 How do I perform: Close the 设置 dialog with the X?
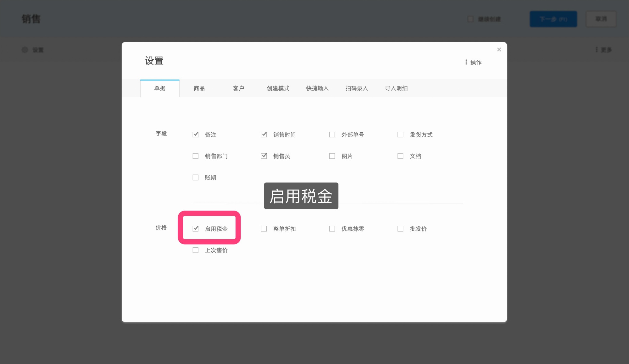click(499, 49)
